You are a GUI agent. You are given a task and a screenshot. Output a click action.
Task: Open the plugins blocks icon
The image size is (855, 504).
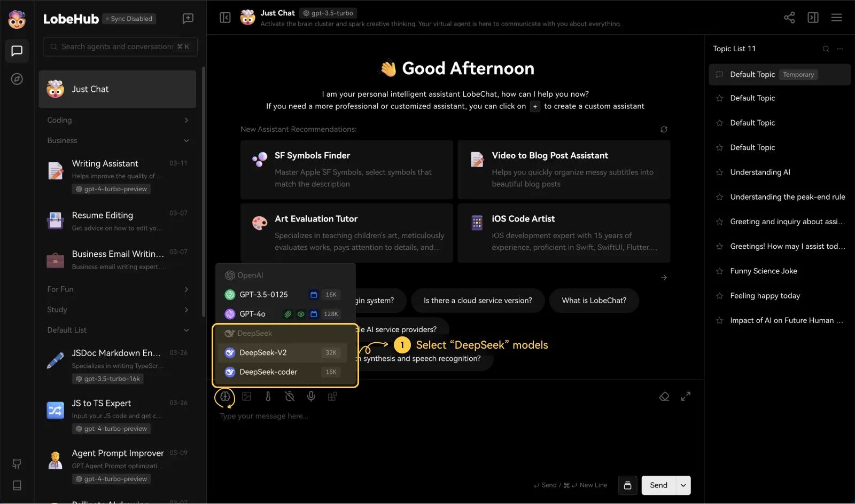[332, 397]
